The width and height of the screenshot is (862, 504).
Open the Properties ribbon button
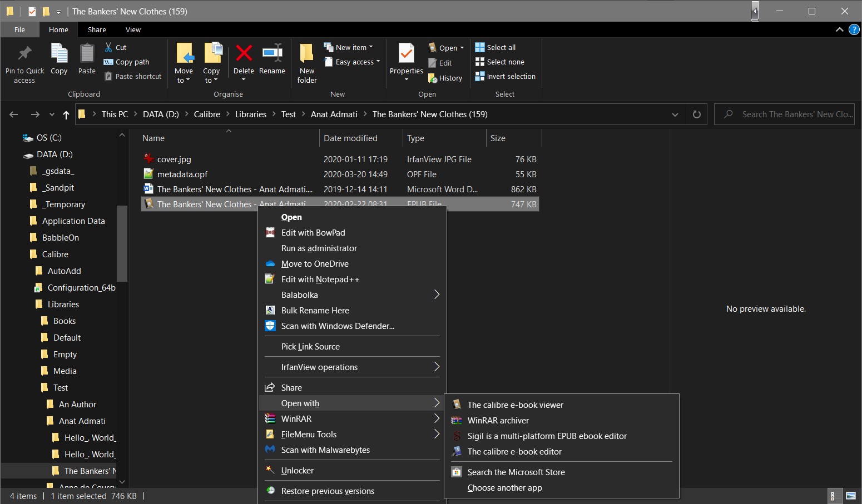[x=407, y=62]
